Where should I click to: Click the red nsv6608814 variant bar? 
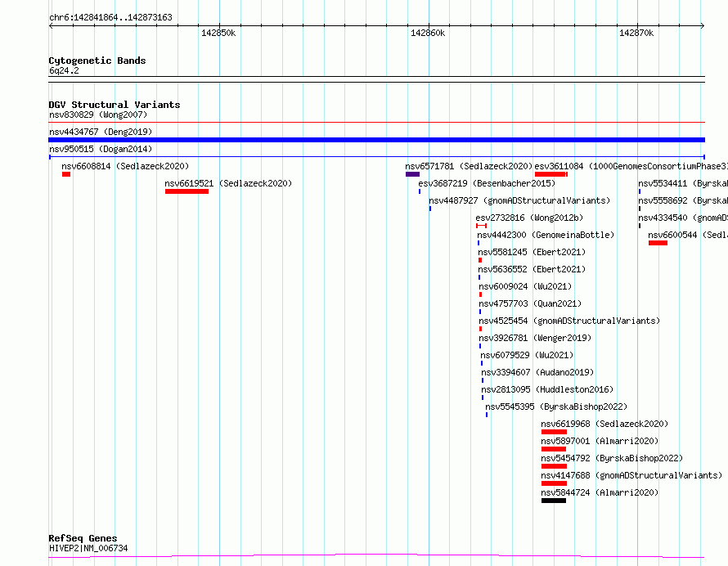point(66,174)
